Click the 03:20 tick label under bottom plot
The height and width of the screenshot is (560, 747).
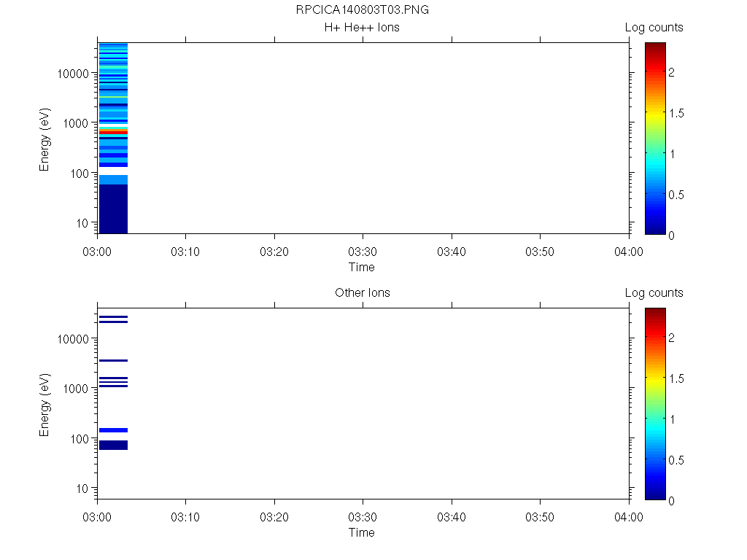tap(274, 517)
